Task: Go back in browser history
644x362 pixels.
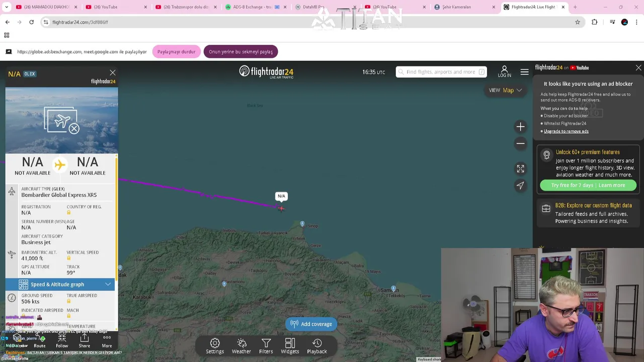Action: coord(8,22)
